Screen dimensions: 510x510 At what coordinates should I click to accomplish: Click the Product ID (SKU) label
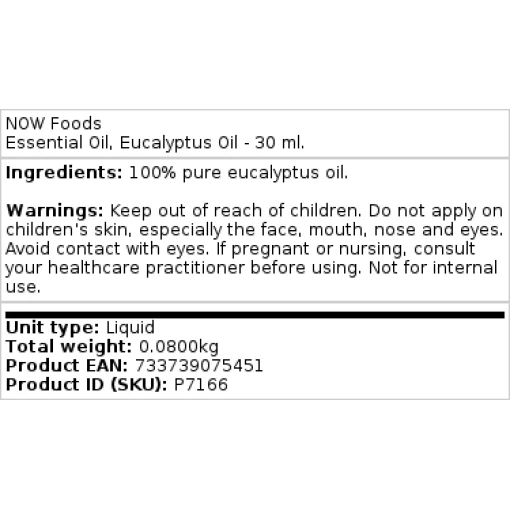(x=87, y=385)
